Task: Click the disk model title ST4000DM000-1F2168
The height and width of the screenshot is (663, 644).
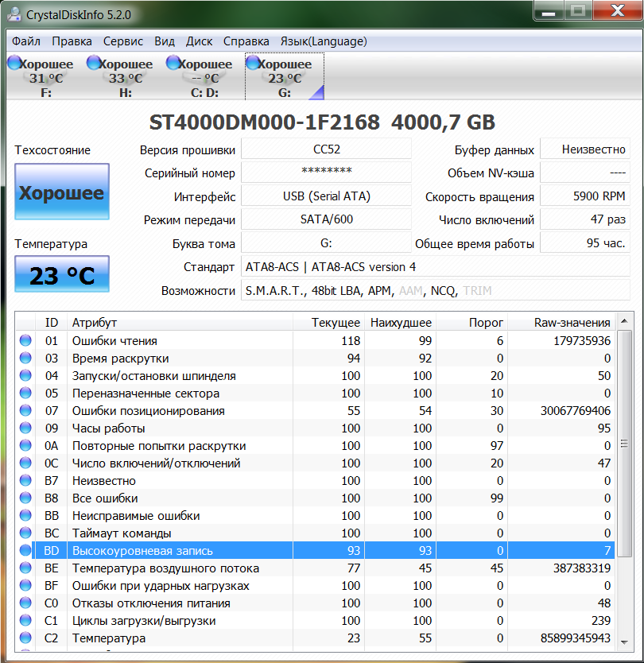Action: click(x=264, y=122)
